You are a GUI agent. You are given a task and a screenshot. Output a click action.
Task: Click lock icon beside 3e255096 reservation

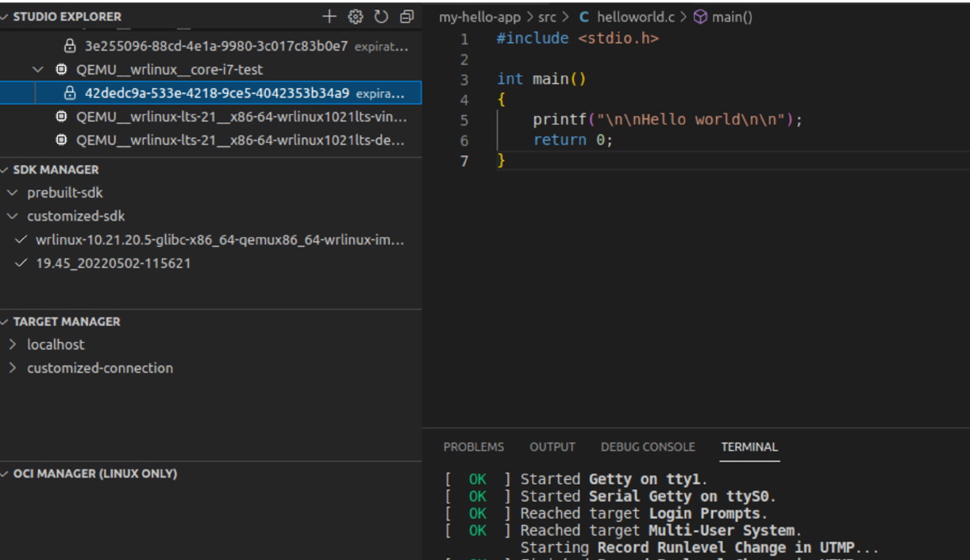click(x=70, y=46)
